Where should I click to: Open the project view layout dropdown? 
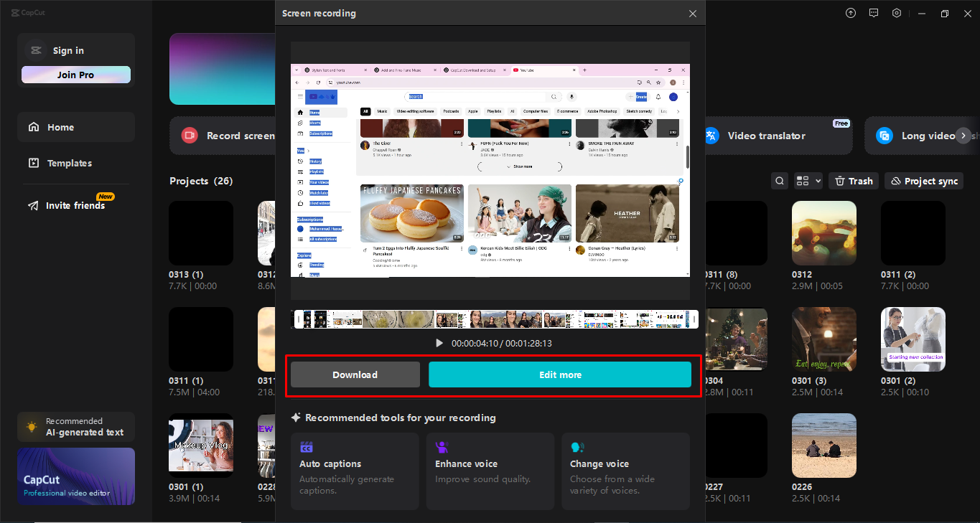(808, 181)
